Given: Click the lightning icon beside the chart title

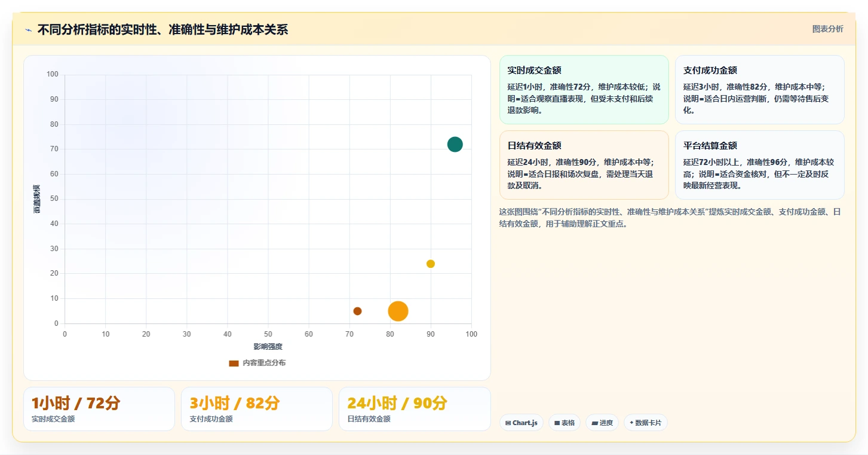Looking at the screenshot, I should (x=28, y=30).
